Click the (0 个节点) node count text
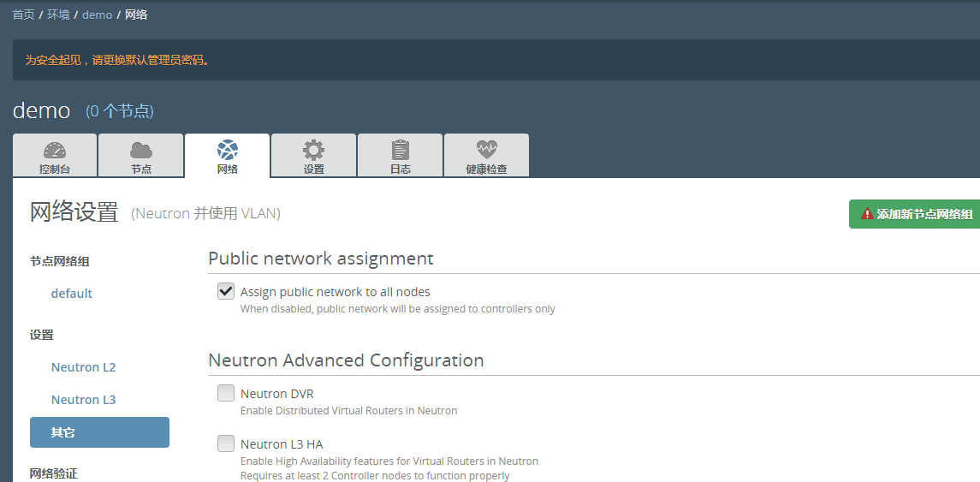This screenshot has height=482, width=980. pos(119,111)
